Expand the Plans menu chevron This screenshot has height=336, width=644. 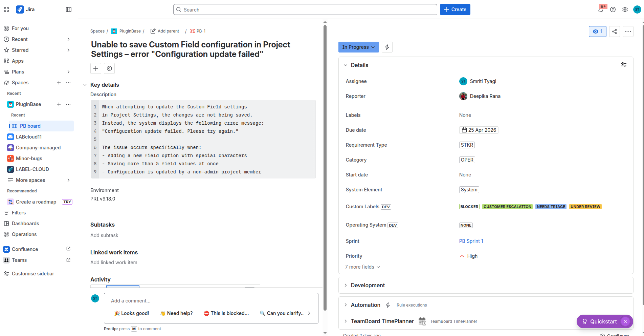pyautogui.click(x=68, y=72)
